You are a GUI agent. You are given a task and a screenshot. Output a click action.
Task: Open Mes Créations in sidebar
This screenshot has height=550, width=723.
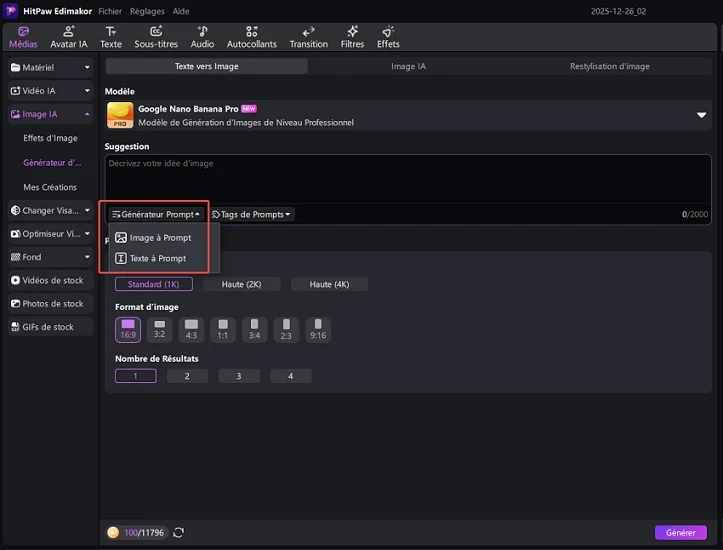click(x=50, y=187)
